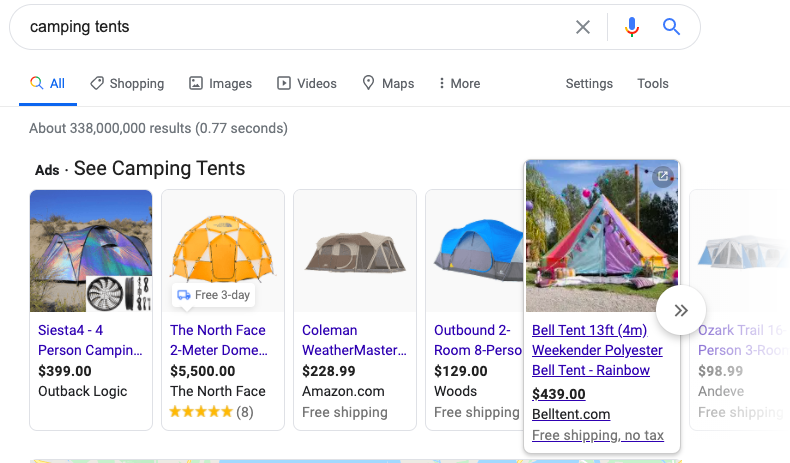
Task: Open the Siesta4 4 Person Camping link
Action: [x=90, y=340]
